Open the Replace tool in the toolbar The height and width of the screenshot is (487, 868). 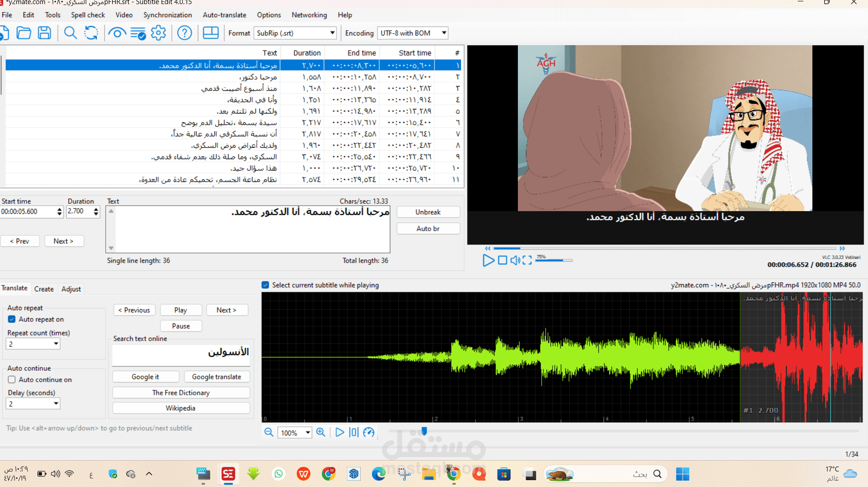(91, 33)
